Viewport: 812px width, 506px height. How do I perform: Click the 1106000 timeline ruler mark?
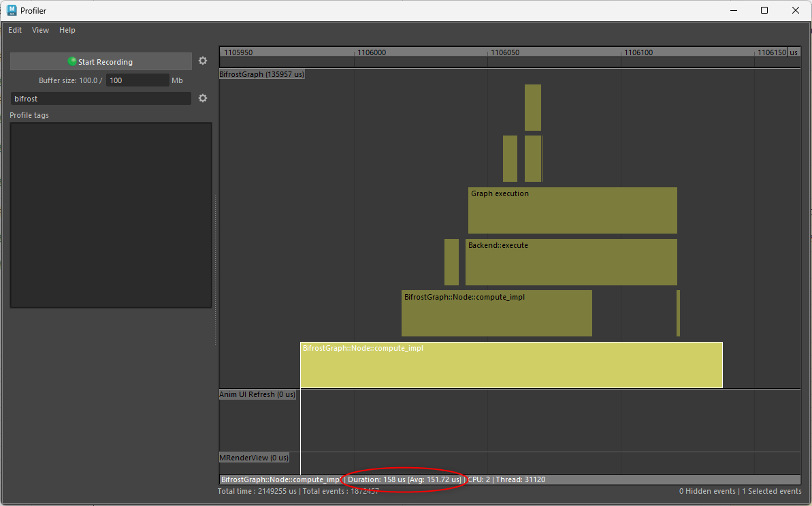[x=372, y=52]
